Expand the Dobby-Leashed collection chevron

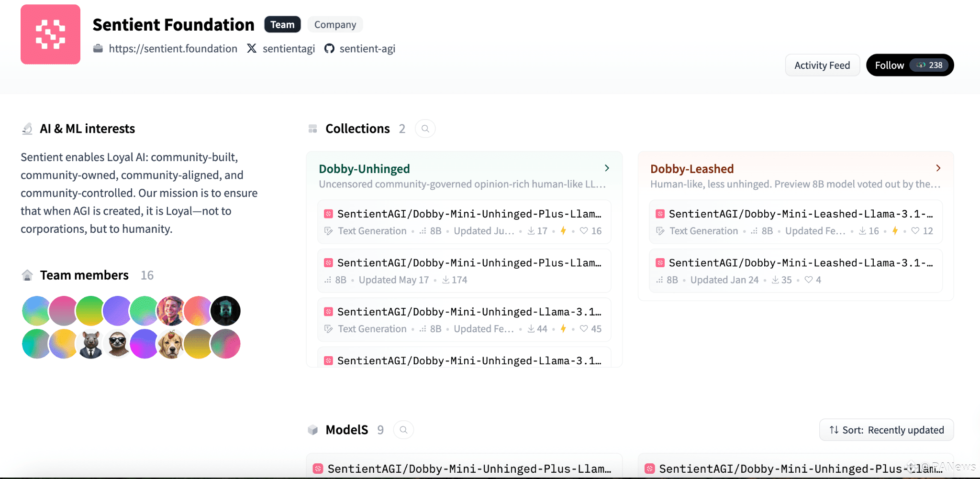(938, 168)
